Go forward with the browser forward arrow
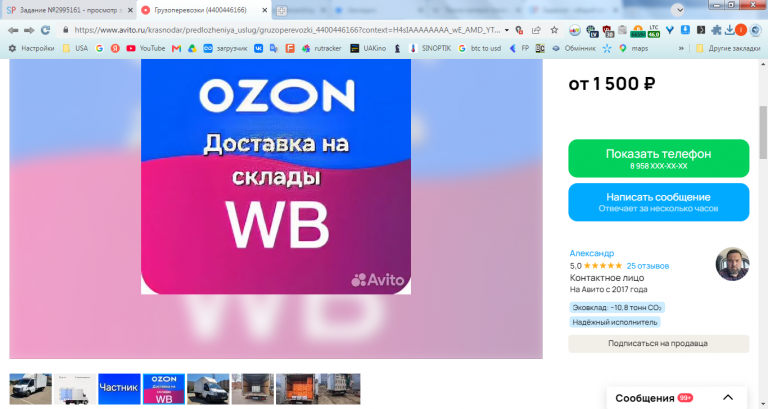 click(x=29, y=30)
